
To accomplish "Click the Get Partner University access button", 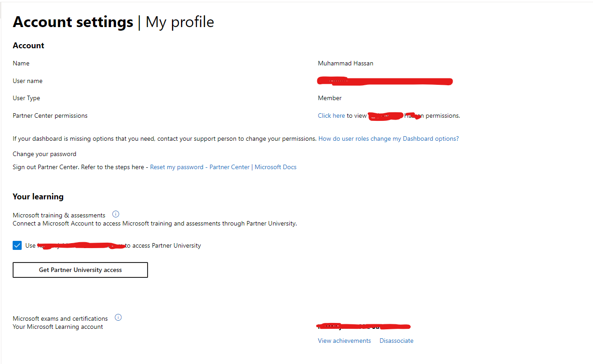I will pos(80,269).
